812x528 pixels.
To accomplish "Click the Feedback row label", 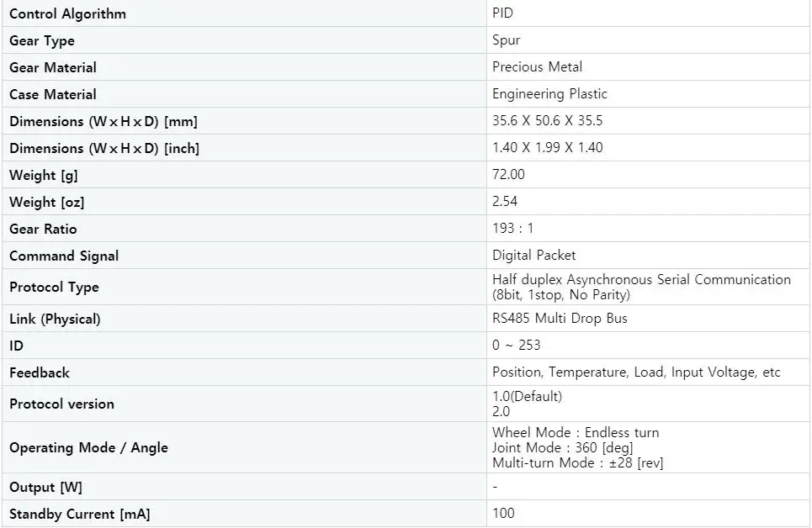I will click(40, 372).
